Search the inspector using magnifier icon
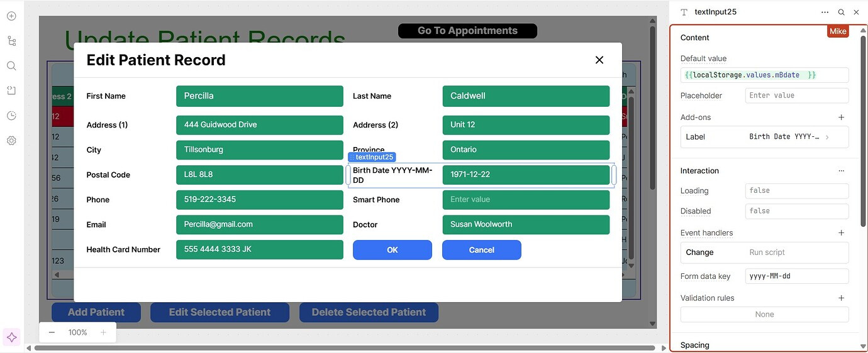868x353 pixels. (841, 12)
